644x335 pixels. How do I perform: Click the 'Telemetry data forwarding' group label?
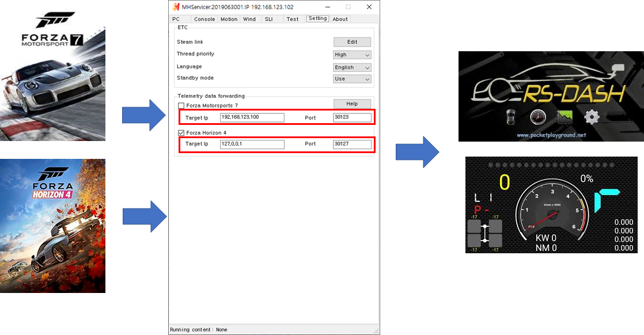[211, 96]
